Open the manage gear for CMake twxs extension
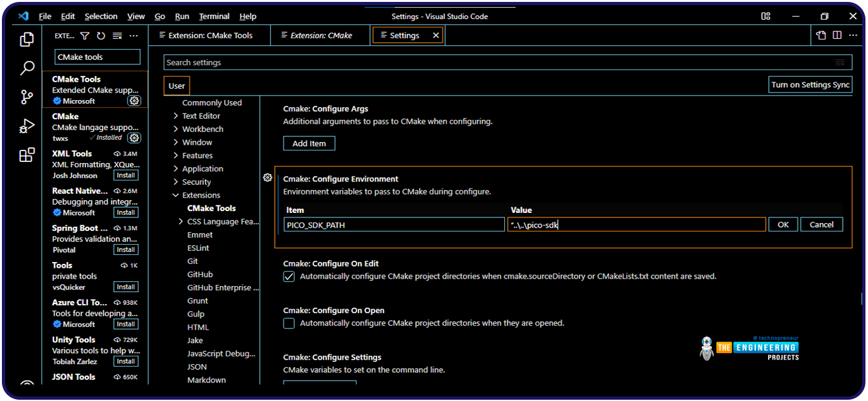868x401 pixels. point(134,138)
